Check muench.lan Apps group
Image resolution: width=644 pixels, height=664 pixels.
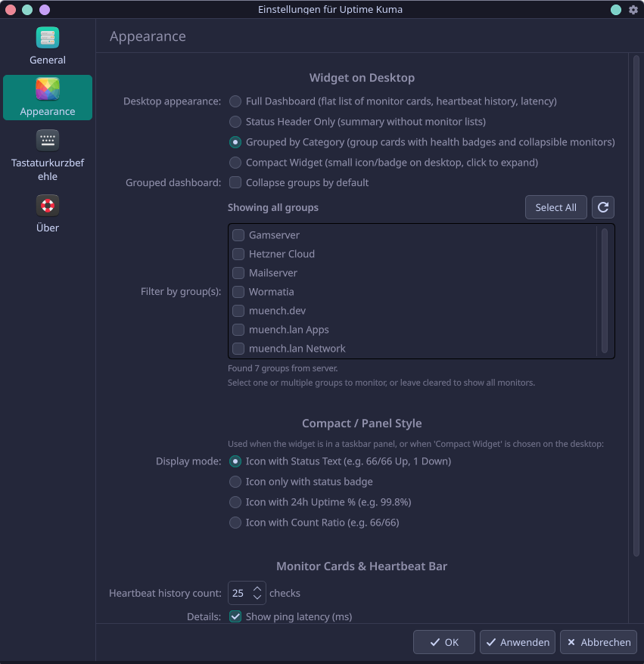(238, 330)
